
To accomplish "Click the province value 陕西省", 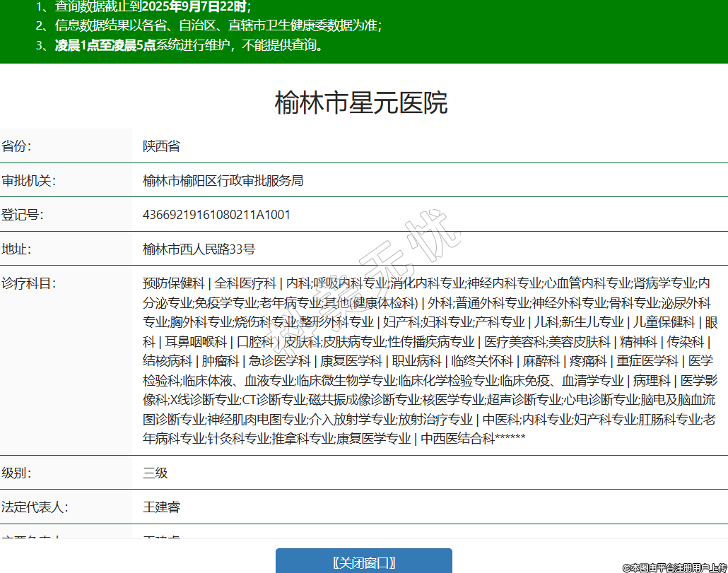I will tap(161, 146).
